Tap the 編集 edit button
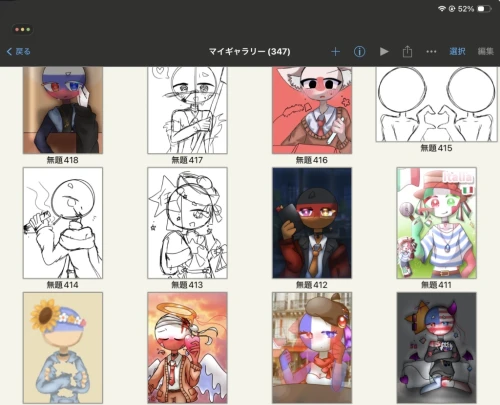 click(x=485, y=51)
